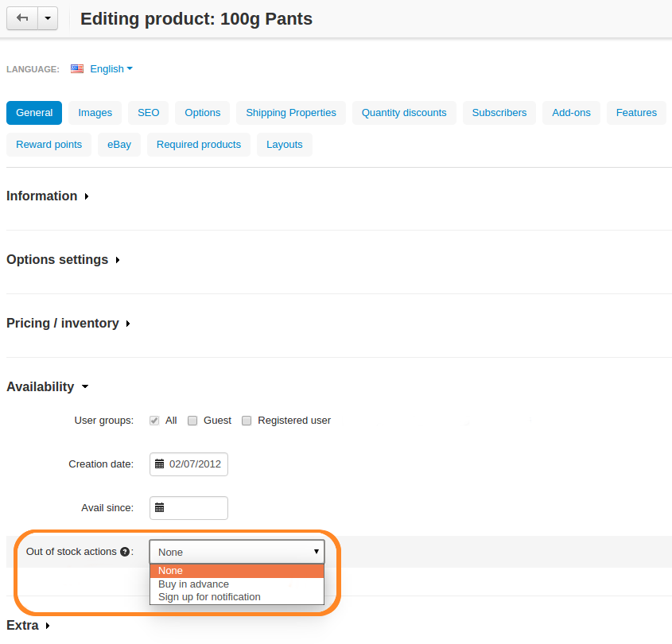Image resolution: width=672 pixels, height=644 pixels.
Task: Go to the Options tab
Action: click(x=203, y=113)
